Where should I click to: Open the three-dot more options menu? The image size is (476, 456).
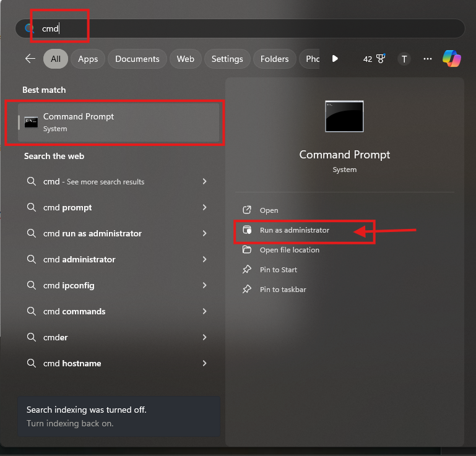pos(428,59)
